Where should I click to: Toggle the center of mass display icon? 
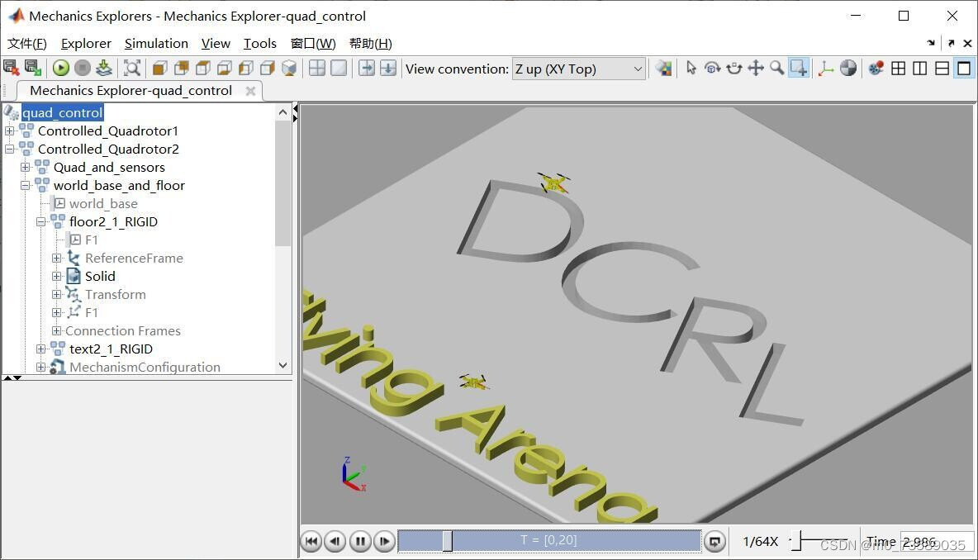point(848,68)
